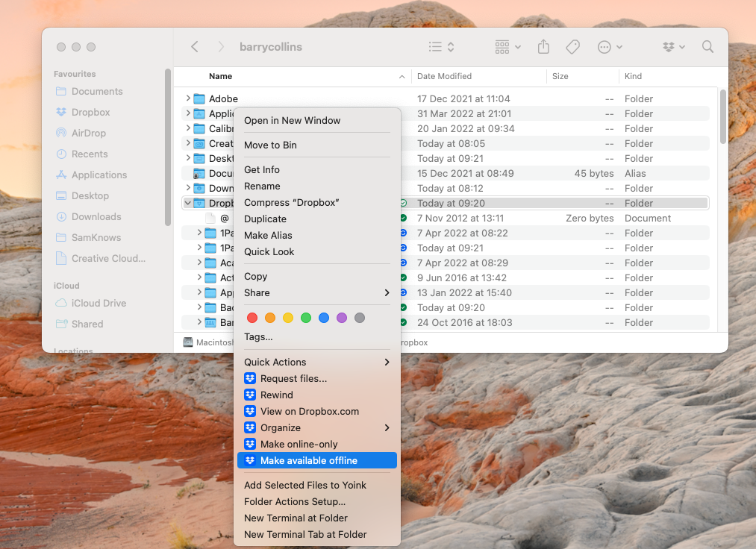
Task: Choose Dropbox Request files…
Action: 316,378
